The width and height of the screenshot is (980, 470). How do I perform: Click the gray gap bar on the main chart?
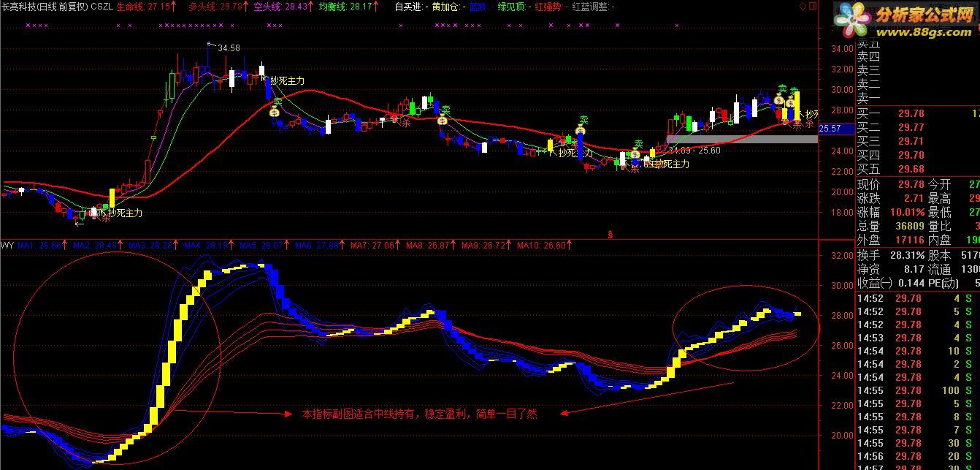pos(742,139)
